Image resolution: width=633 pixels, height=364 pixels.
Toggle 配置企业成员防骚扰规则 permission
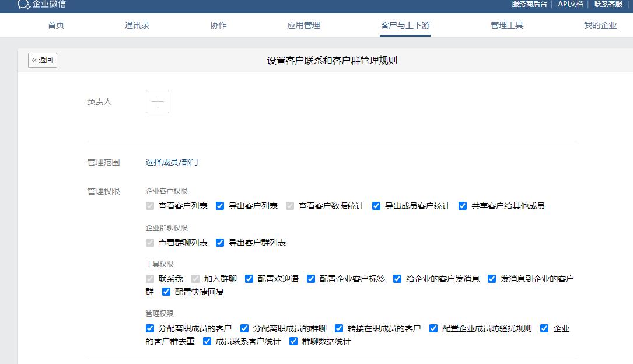433,328
